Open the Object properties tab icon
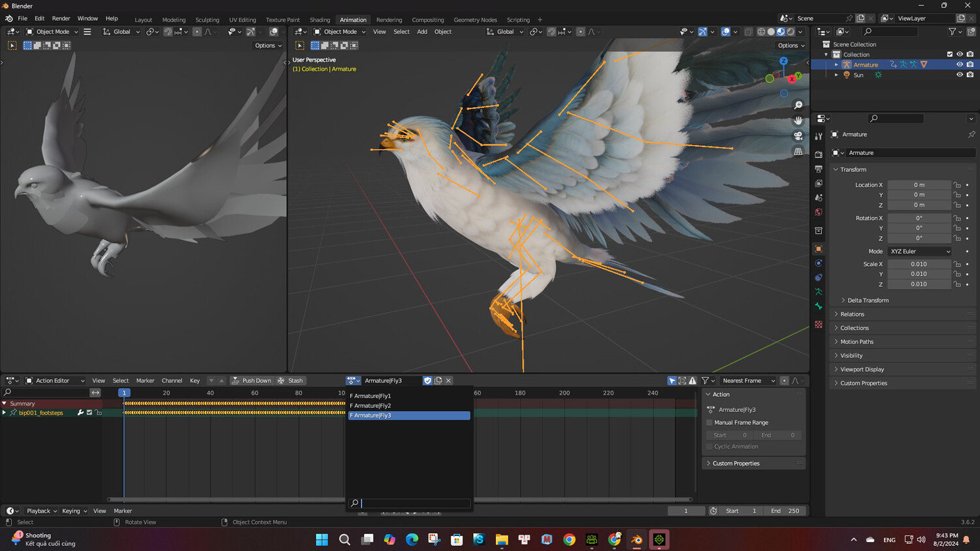The height and width of the screenshot is (551, 980). coord(819,249)
